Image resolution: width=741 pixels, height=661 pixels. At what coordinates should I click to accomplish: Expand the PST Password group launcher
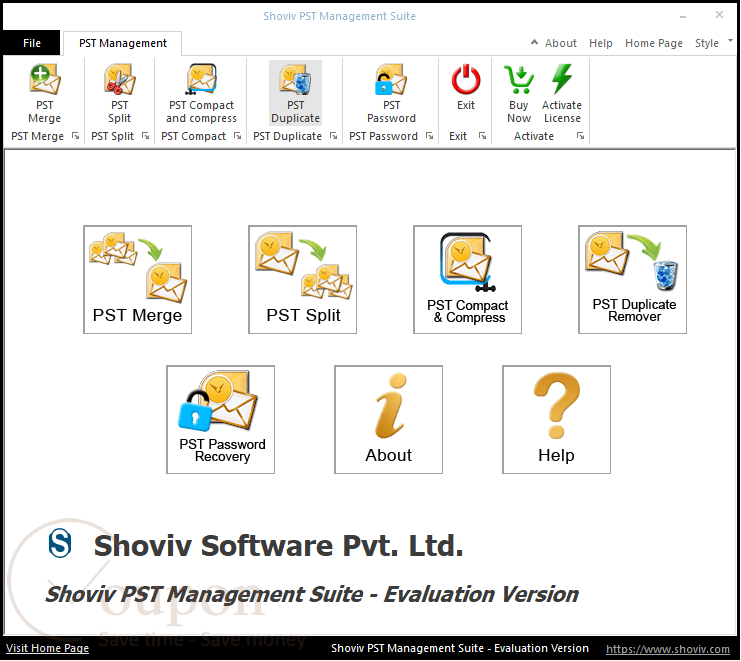430,136
